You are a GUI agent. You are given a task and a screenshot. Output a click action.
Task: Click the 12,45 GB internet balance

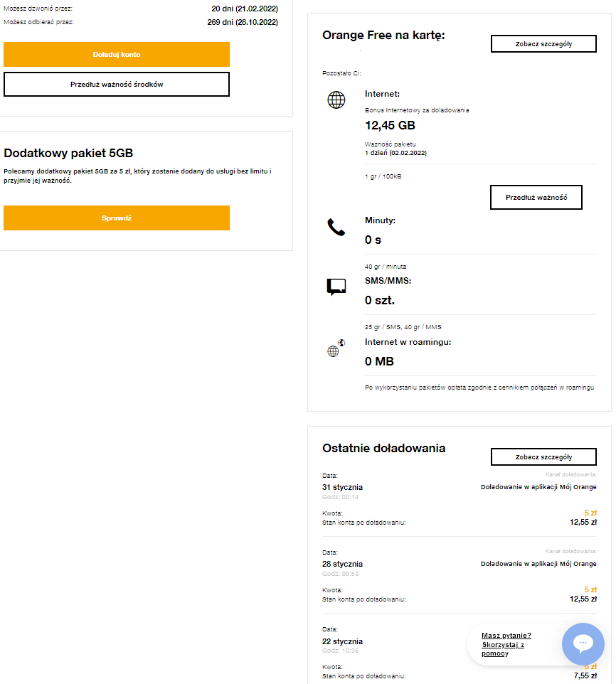click(x=390, y=126)
